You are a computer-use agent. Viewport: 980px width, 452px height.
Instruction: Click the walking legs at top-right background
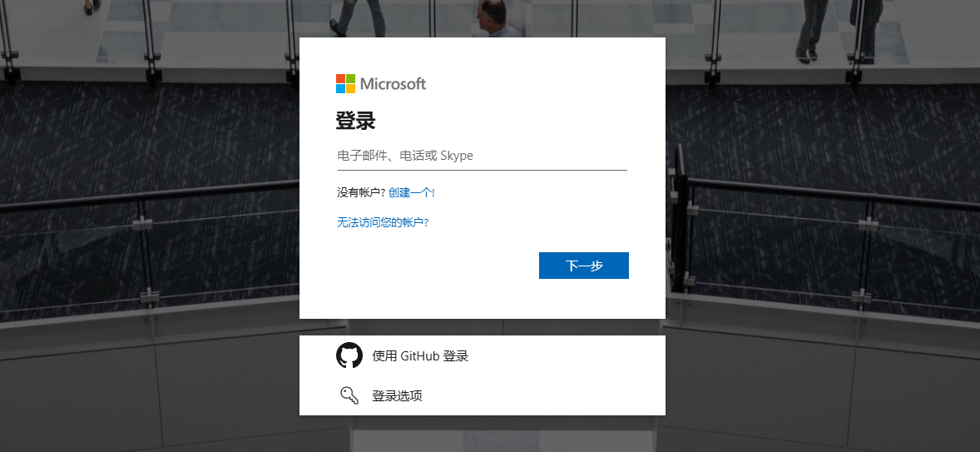810,30
